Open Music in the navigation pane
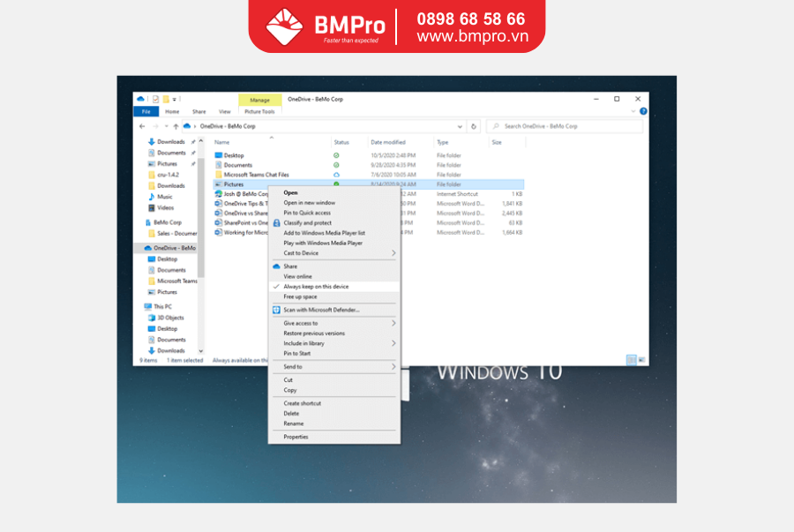794x532 pixels. 165,197
